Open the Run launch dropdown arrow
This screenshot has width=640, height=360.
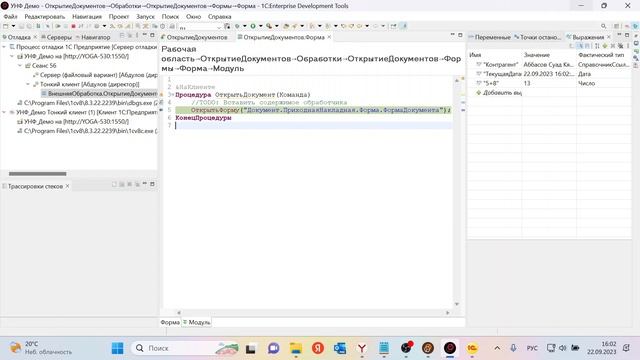pyautogui.click(x=261, y=26)
